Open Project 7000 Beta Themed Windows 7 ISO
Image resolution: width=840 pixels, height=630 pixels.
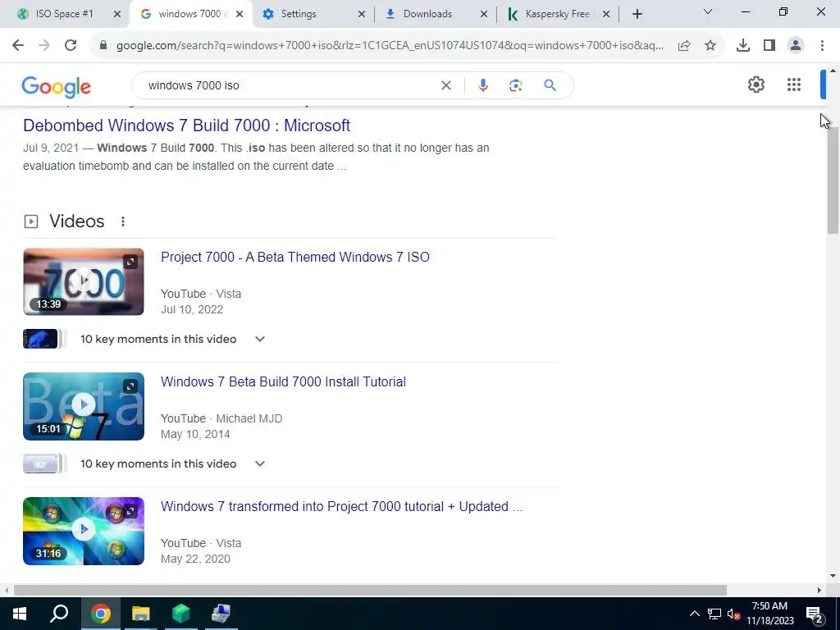(x=295, y=257)
